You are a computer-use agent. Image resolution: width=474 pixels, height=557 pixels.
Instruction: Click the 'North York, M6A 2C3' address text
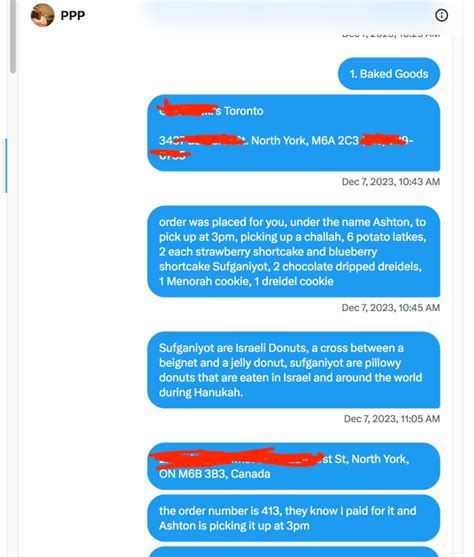pos(305,141)
